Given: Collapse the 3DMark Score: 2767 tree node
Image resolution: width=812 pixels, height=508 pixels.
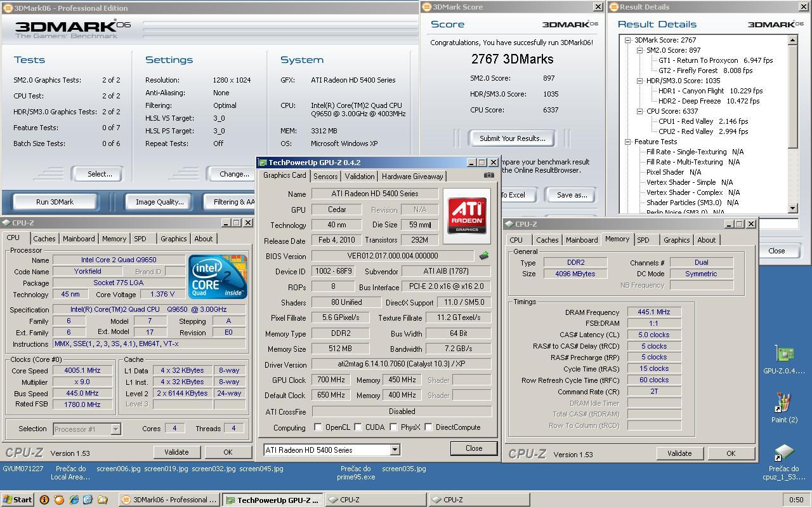Looking at the screenshot, I should [x=627, y=40].
